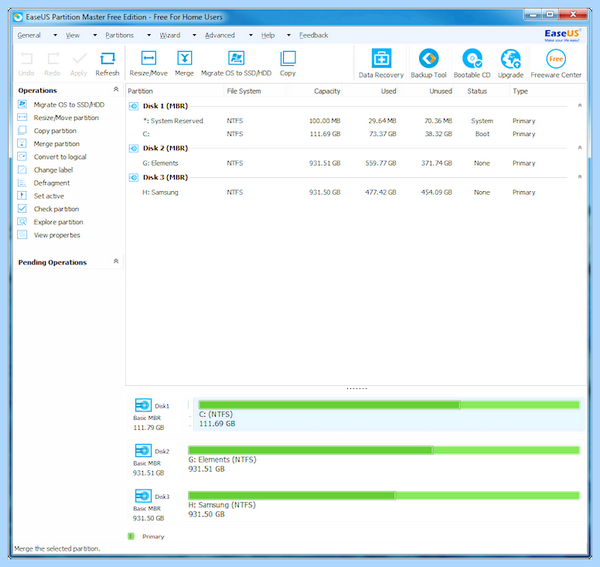Screen dimensions: 600x567
Task: Choose Check partition operation
Action: [56, 209]
